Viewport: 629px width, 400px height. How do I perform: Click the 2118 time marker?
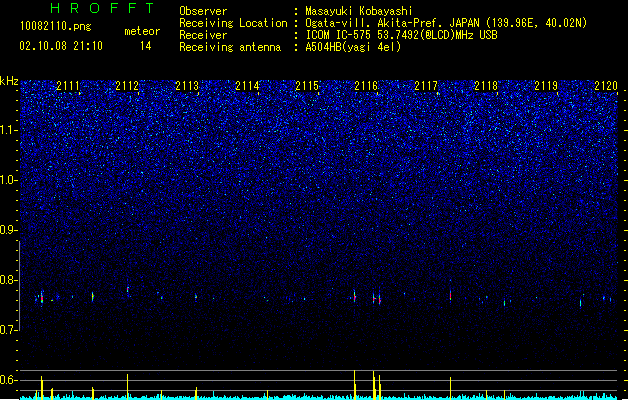pos(486,86)
